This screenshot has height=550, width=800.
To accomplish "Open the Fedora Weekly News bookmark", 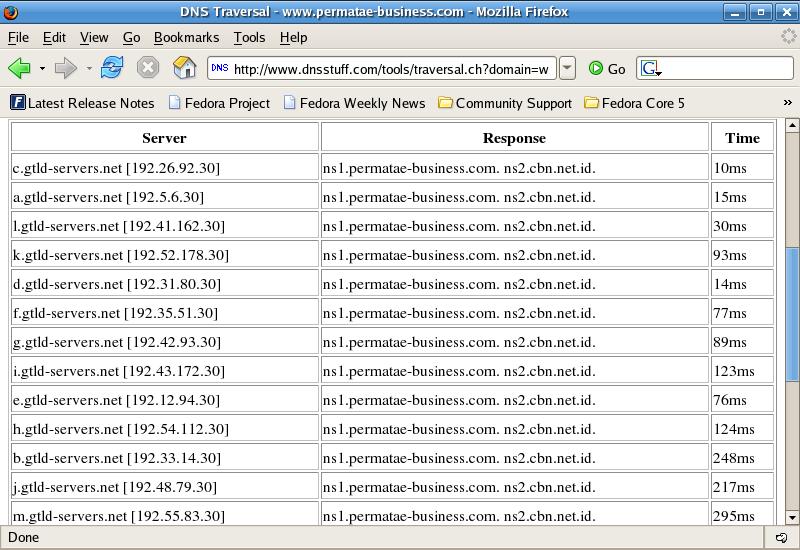I will pos(354,103).
